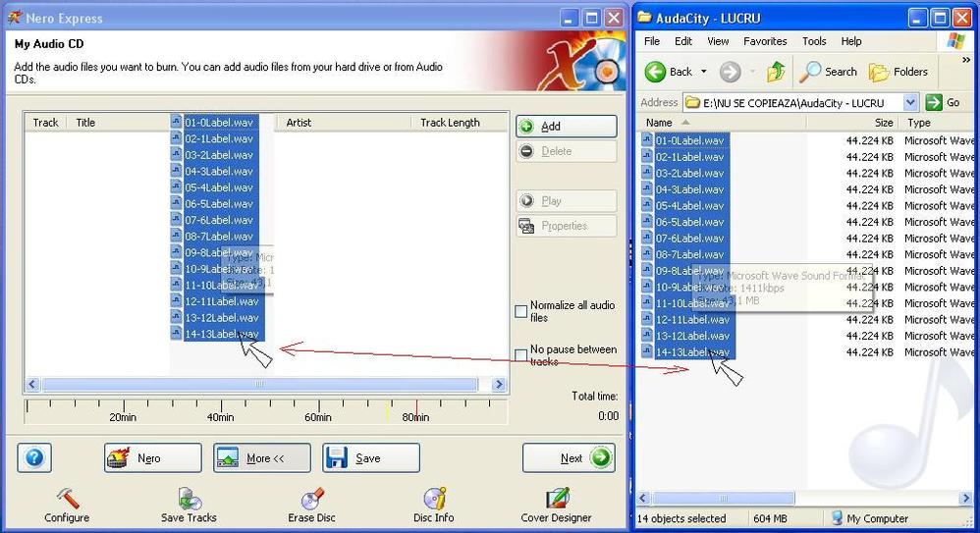
Task: Click the Next button
Action: 569,458
